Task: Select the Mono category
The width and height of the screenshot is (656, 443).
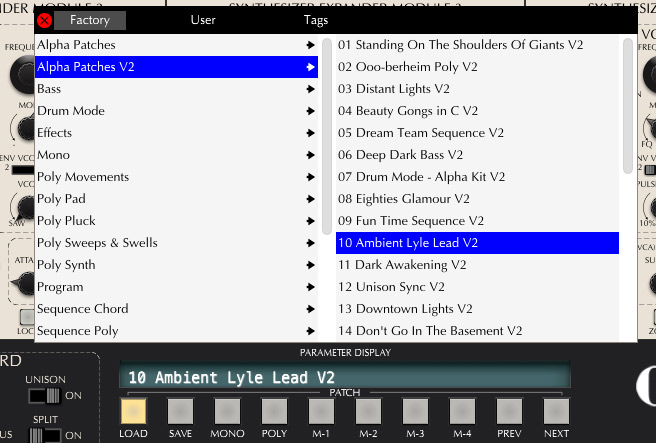Action: click(176, 155)
